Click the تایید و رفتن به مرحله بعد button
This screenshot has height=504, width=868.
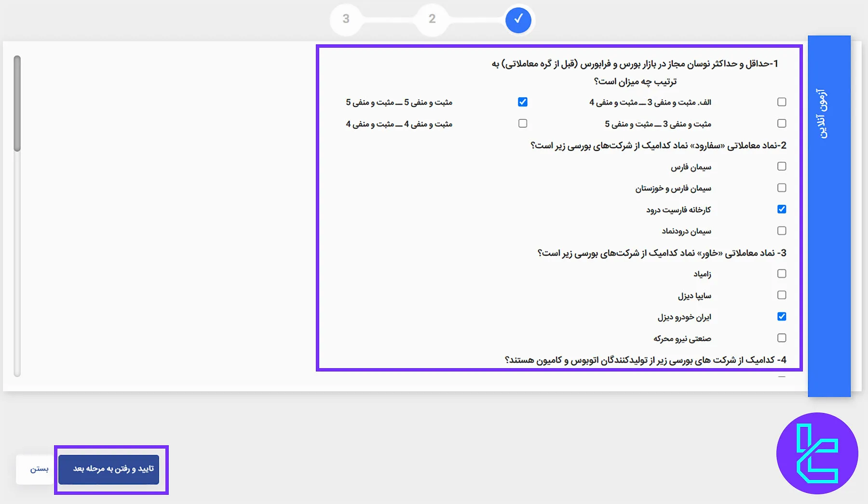point(110,469)
